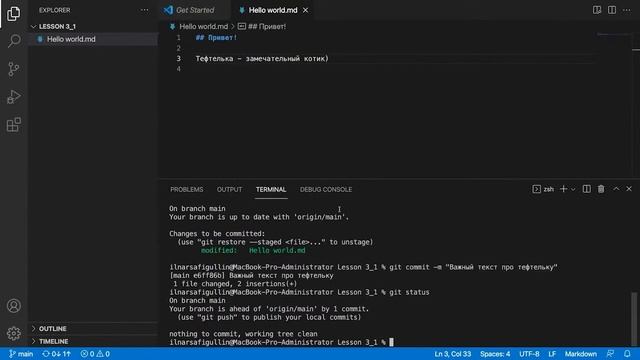Open the Explorer view in activity bar
The height and width of the screenshot is (360, 640).
13,14
